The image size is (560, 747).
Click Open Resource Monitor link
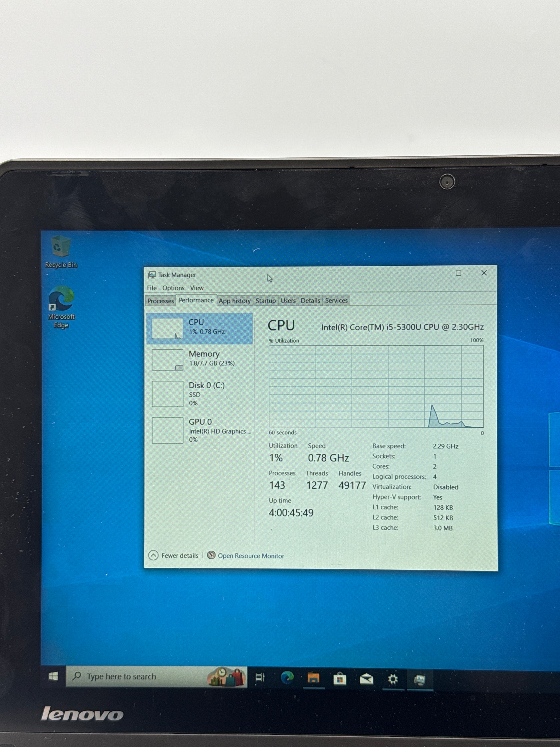pos(250,556)
